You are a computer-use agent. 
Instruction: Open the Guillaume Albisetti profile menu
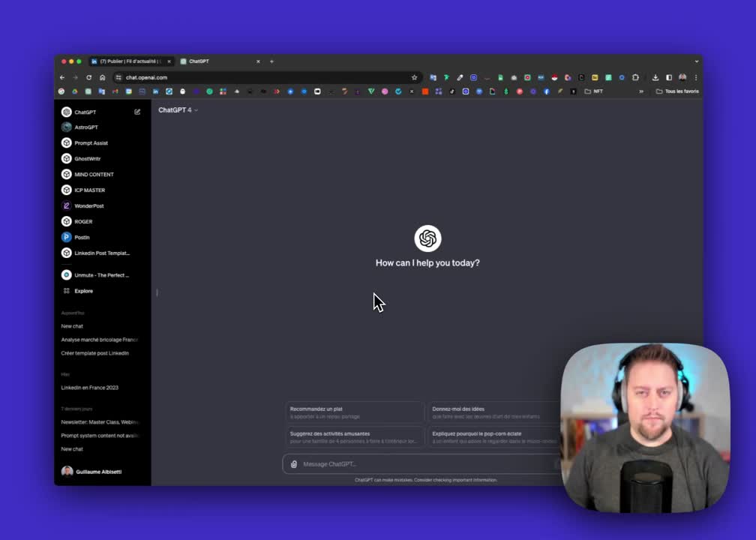pos(91,472)
